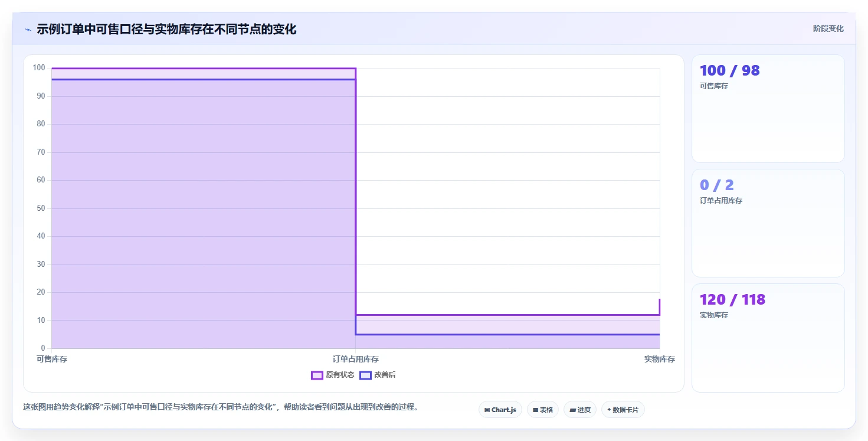Click the chart icon beside the title
Screen dimensions: 868x441
click(x=28, y=30)
